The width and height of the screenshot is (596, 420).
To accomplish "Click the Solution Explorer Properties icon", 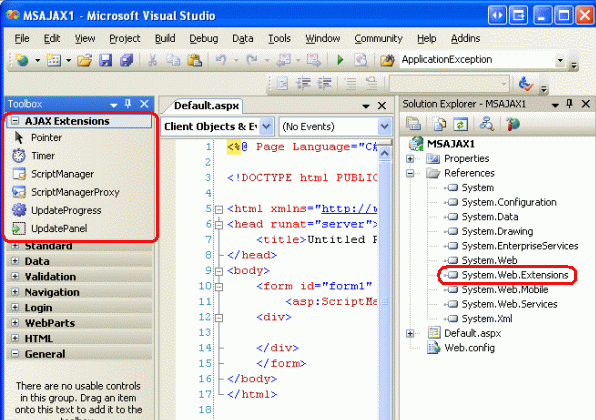I will (x=413, y=124).
